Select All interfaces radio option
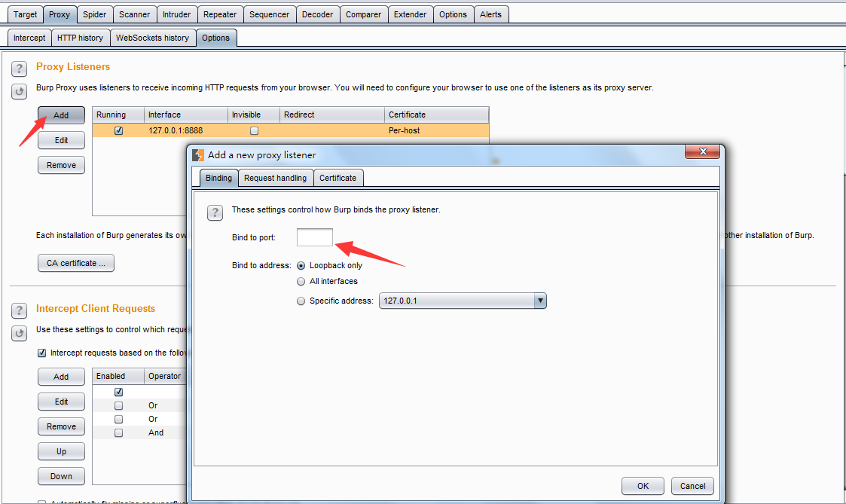The width and height of the screenshot is (846, 504). coord(301,281)
